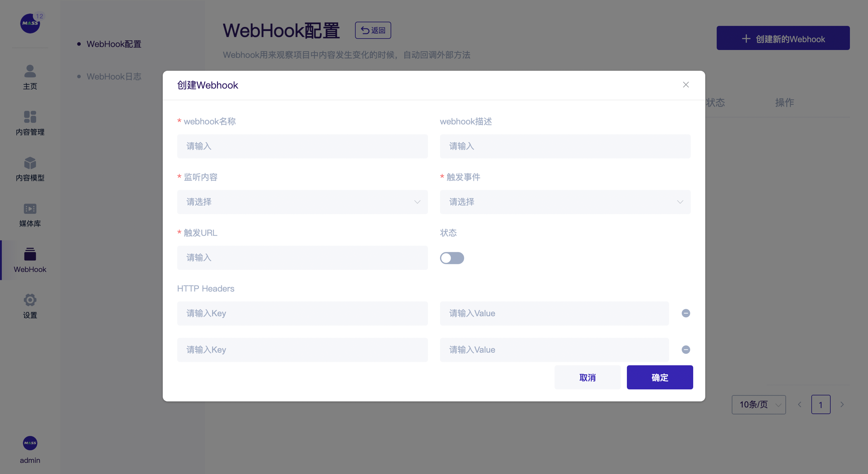
Task: Click the MASS logo with badge
Action: pos(30,23)
